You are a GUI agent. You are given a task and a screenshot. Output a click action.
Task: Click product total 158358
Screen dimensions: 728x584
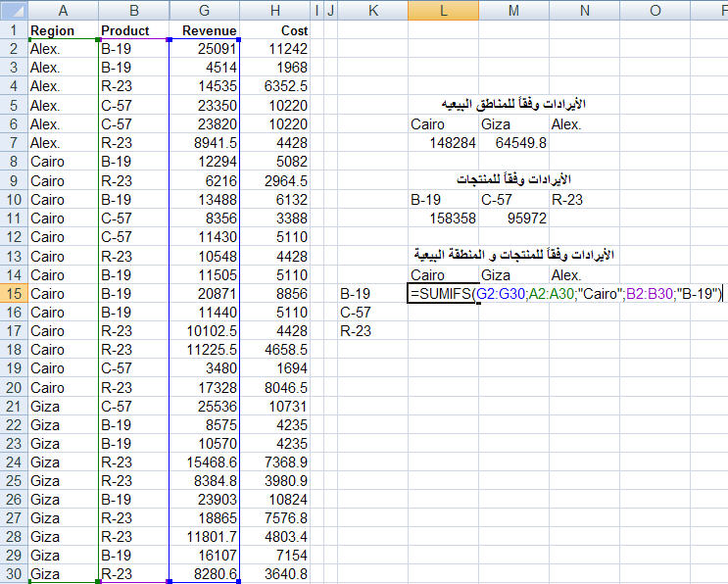click(x=453, y=219)
